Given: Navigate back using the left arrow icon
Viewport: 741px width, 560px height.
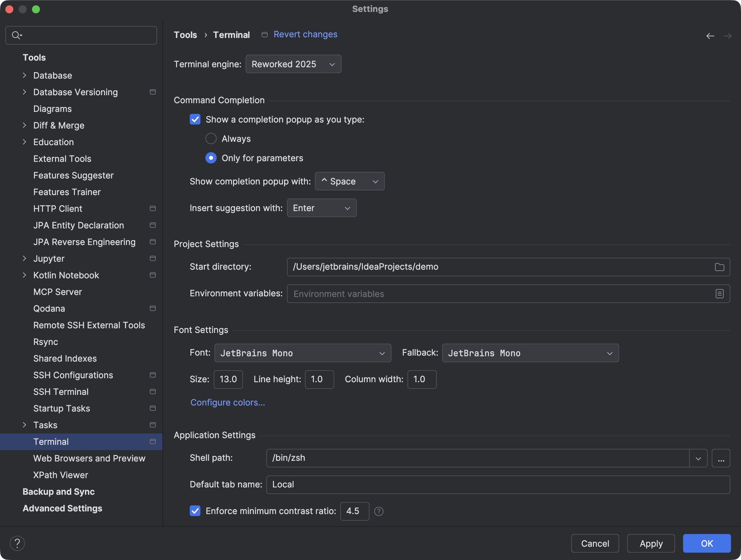Looking at the screenshot, I should [710, 36].
